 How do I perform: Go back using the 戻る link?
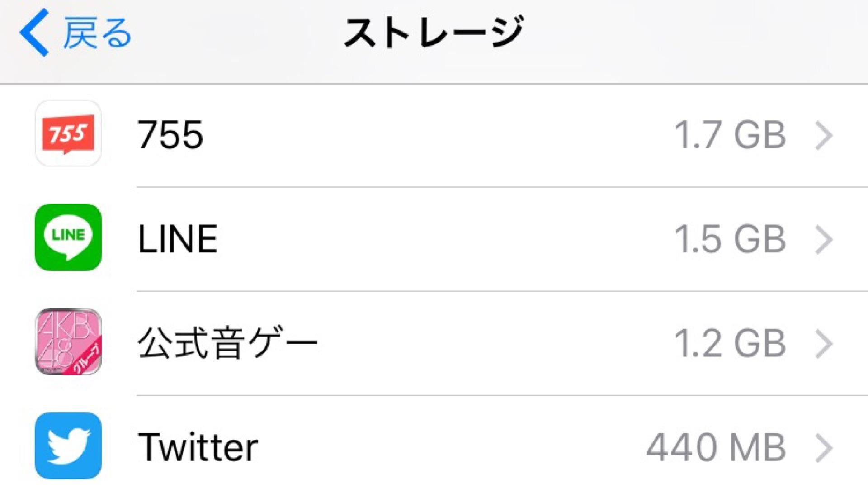point(97,33)
